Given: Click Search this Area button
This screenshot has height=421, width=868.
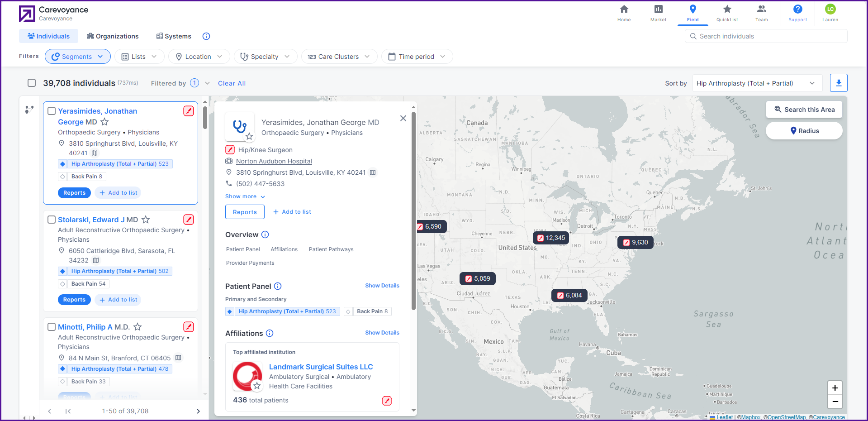Looking at the screenshot, I should click(804, 110).
